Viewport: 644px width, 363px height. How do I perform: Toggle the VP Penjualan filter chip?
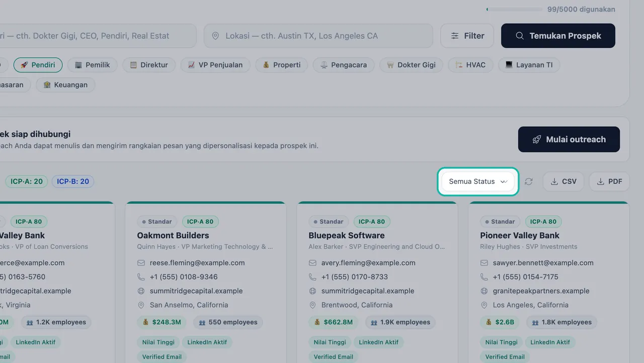click(x=215, y=65)
